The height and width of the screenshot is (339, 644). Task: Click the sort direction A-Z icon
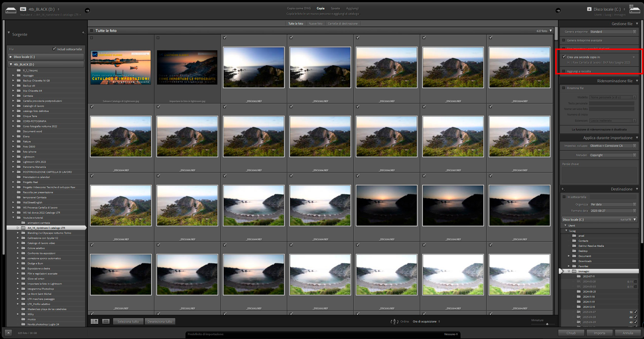[x=394, y=321]
